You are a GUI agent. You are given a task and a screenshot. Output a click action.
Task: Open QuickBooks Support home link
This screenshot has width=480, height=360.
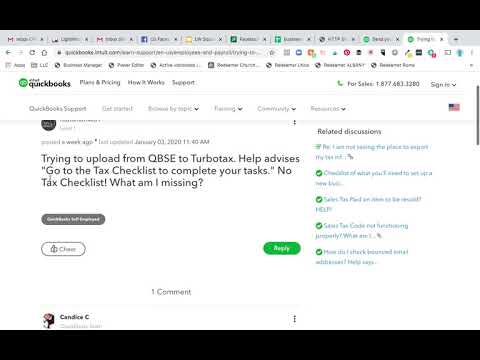pos(58,109)
